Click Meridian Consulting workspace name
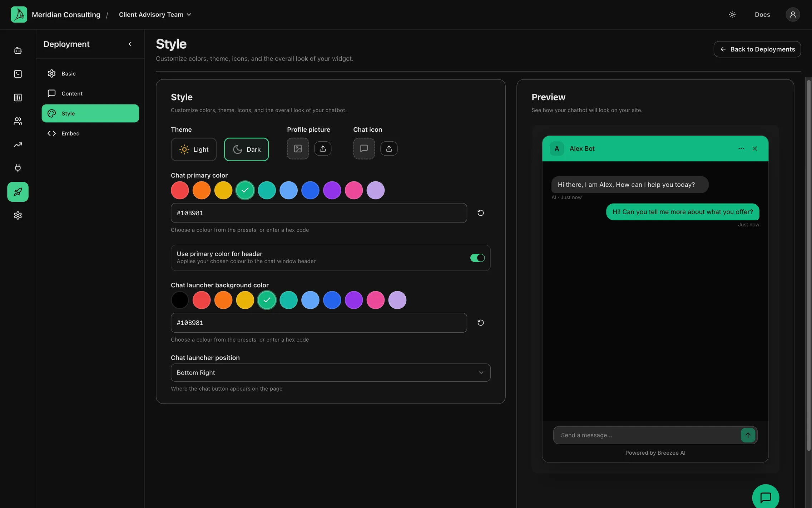This screenshot has width=812, height=508. [66, 15]
